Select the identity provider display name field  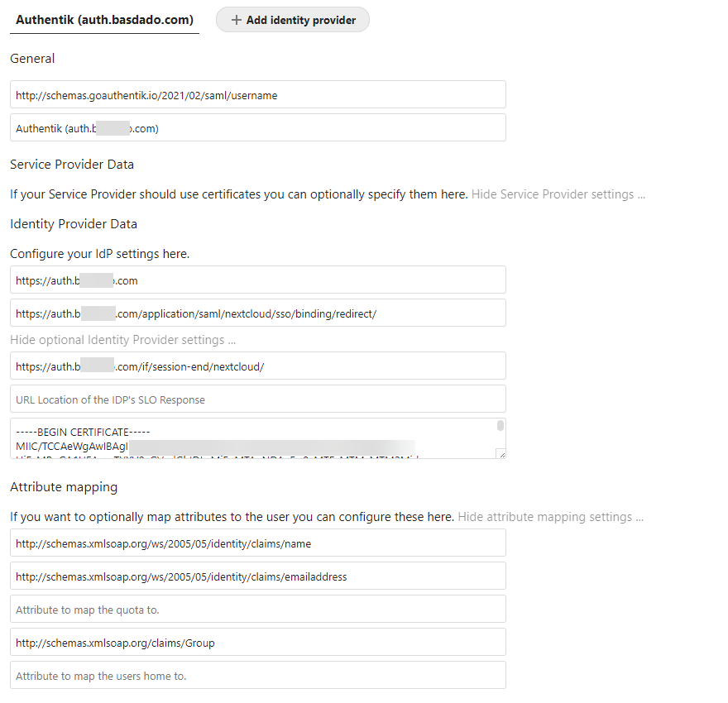[x=256, y=127]
